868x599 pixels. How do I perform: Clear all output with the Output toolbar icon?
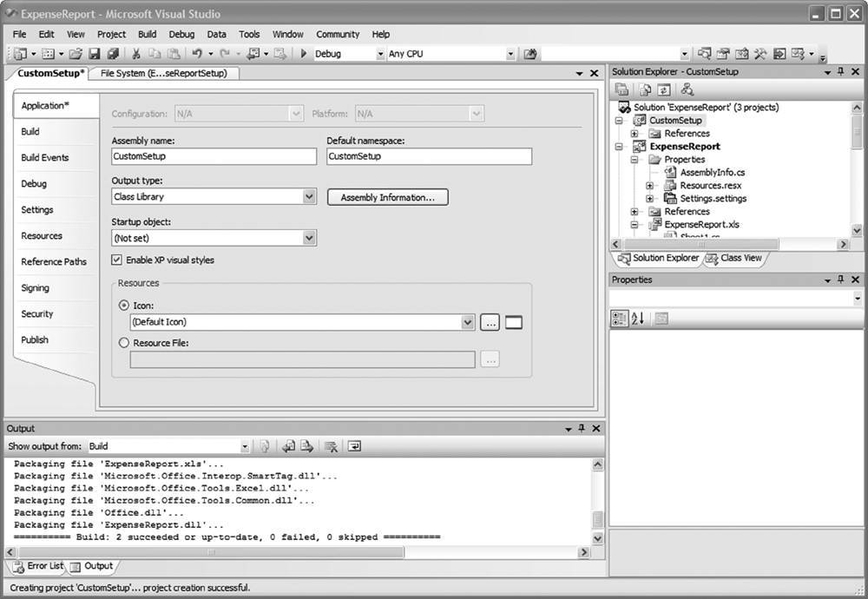[x=331, y=446]
